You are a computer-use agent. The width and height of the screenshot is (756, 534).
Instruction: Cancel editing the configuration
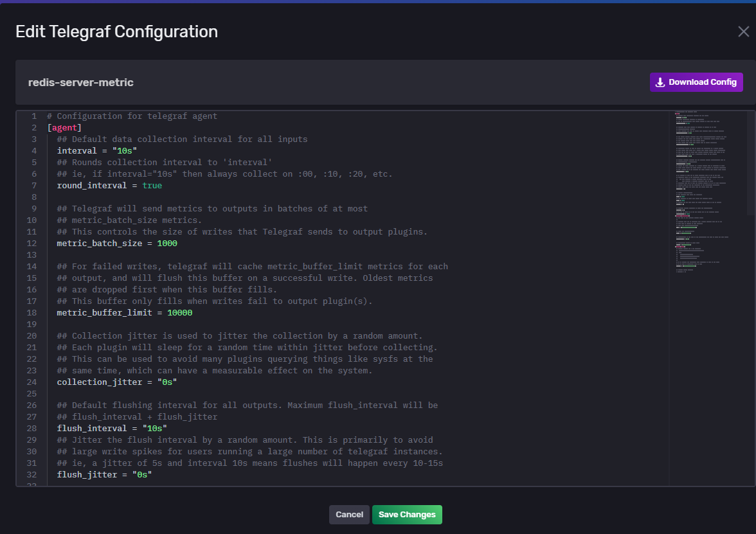tap(349, 515)
